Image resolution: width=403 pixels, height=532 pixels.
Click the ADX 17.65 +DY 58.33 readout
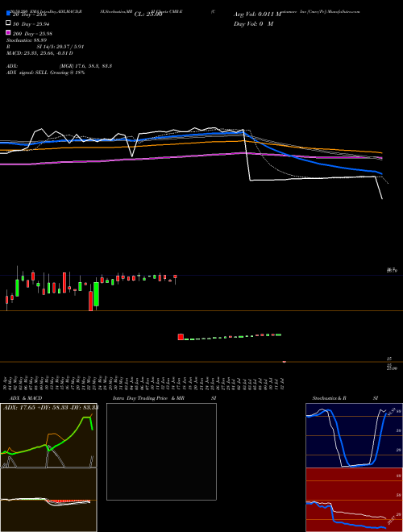tap(51, 408)
